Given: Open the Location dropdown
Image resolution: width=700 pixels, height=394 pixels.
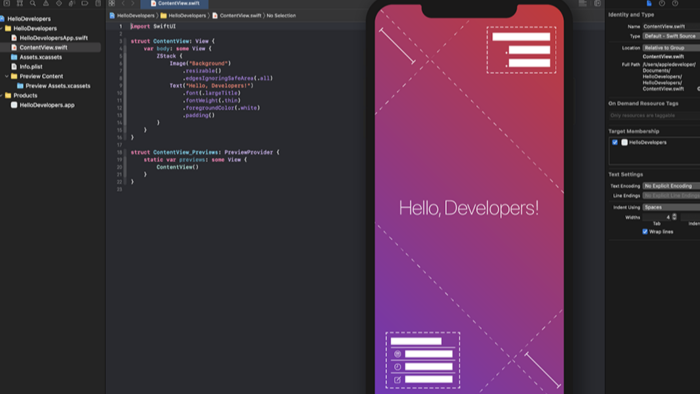Looking at the screenshot, I should (671, 48).
